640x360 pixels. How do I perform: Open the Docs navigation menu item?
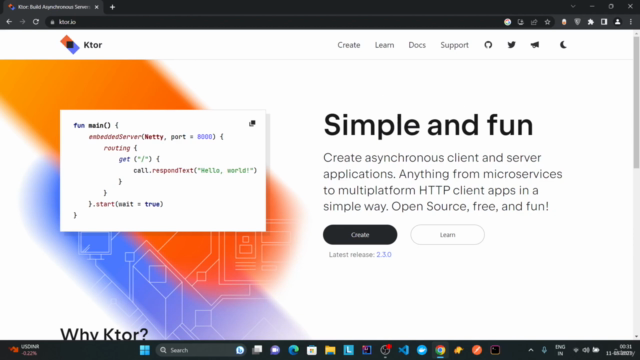(417, 45)
